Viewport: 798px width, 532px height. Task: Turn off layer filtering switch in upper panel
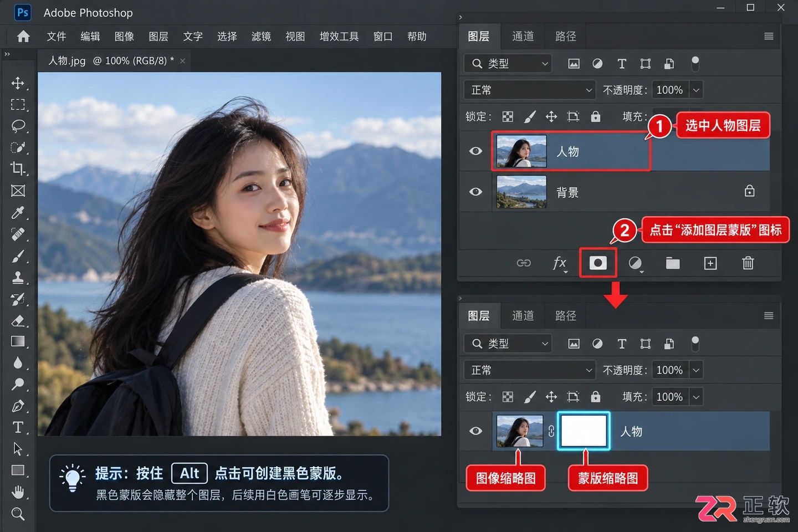(695, 64)
